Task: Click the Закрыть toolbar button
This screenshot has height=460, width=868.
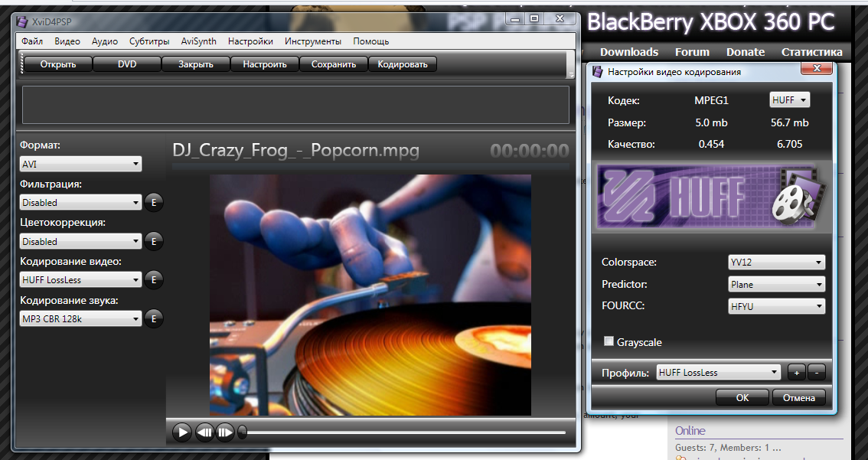Action: point(195,64)
